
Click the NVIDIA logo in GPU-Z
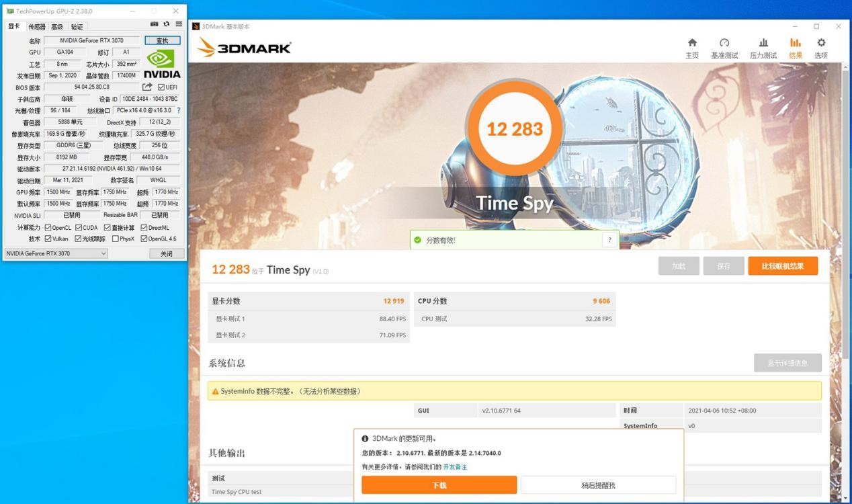(x=162, y=64)
